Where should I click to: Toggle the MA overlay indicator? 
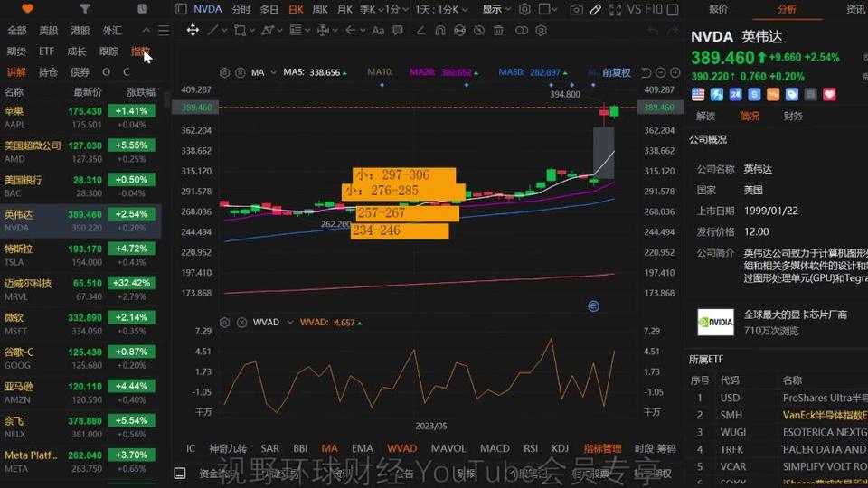pyautogui.click(x=329, y=448)
